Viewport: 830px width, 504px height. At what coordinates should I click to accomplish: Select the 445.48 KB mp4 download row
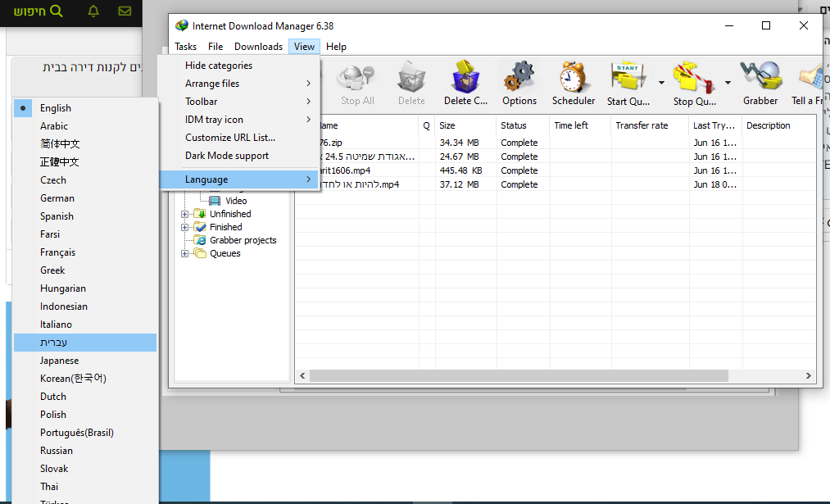coord(556,170)
